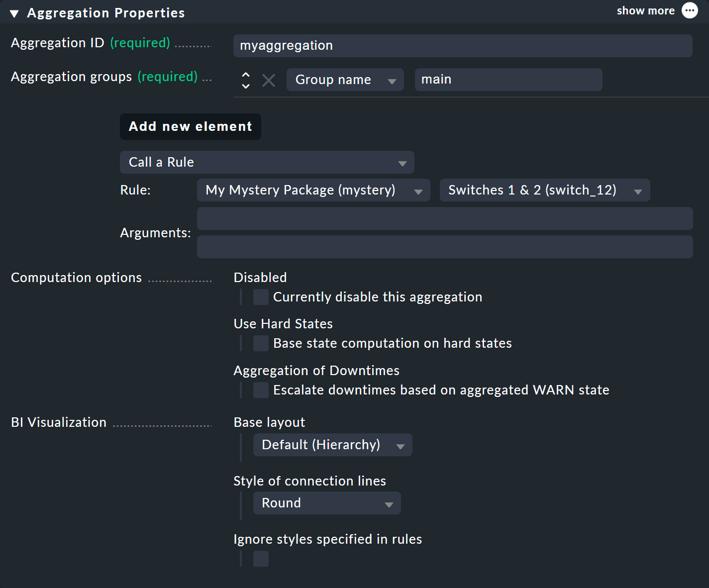Viewport: 709px width, 588px height.
Task: Change Base layout from Default (Hierarchy)
Action: click(x=332, y=445)
